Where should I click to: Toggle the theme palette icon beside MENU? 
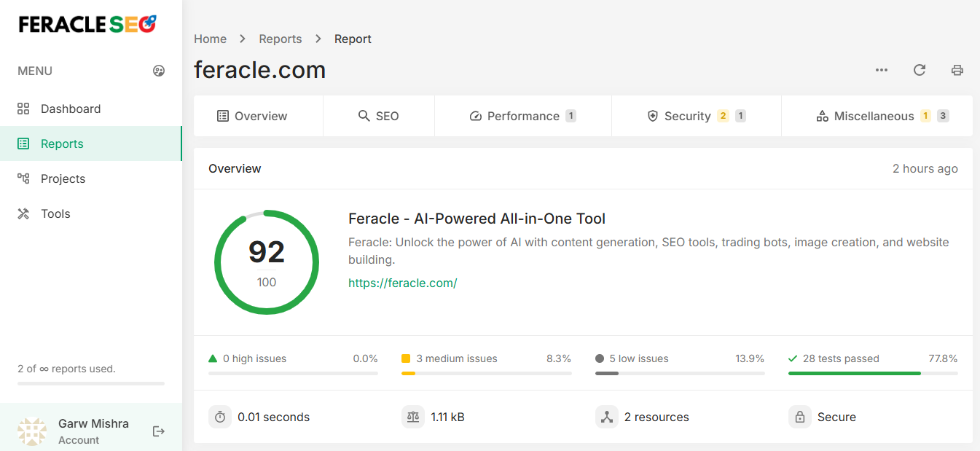(x=159, y=71)
